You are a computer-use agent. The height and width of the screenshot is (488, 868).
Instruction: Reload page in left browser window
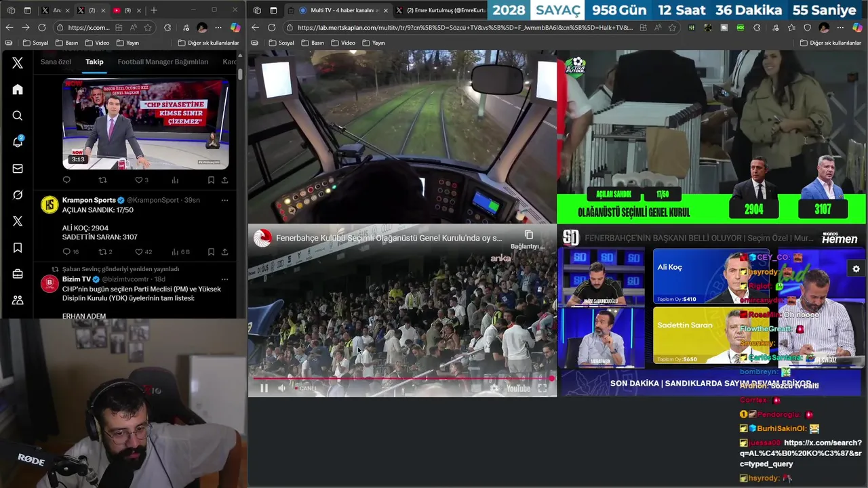[42, 27]
